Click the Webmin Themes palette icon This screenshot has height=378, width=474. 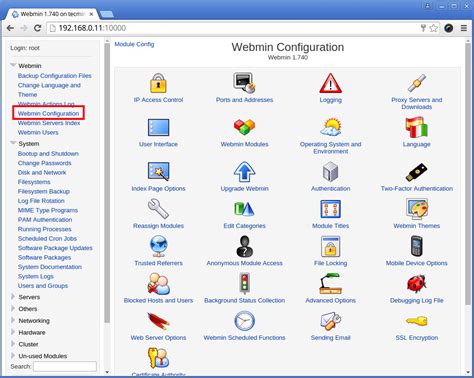(x=417, y=209)
